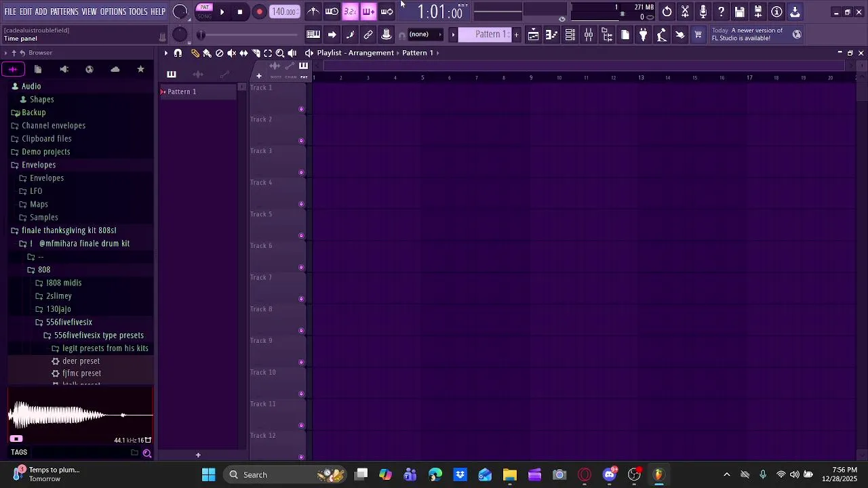Add a new pattern with plus button
868x488 pixels.
point(516,35)
